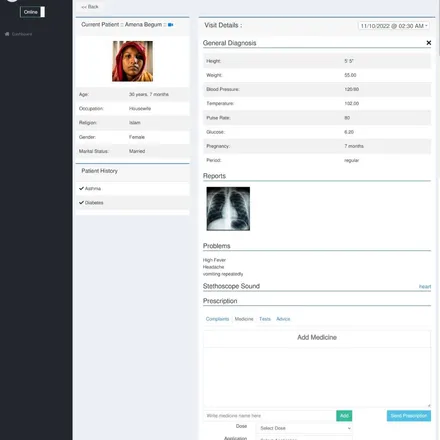Click the Blood Pressure value 120/80
Viewport: 440px width, 440px height.
[352, 89]
